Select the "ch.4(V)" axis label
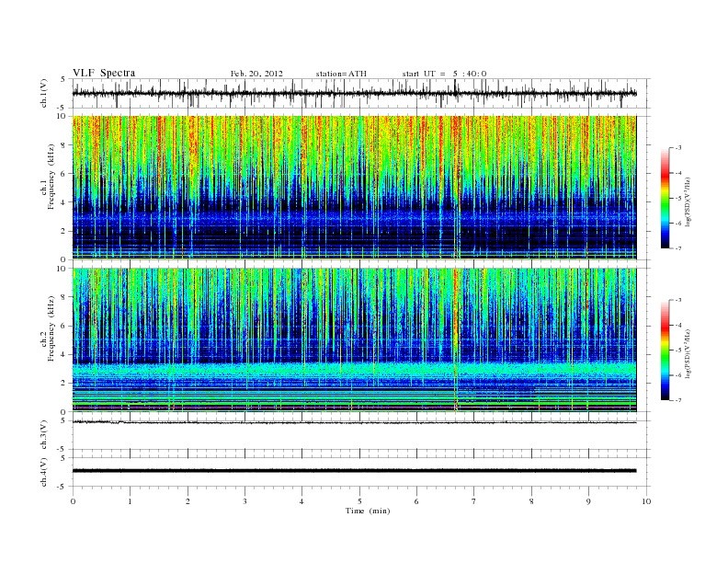The image size is (728, 563). (44, 472)
